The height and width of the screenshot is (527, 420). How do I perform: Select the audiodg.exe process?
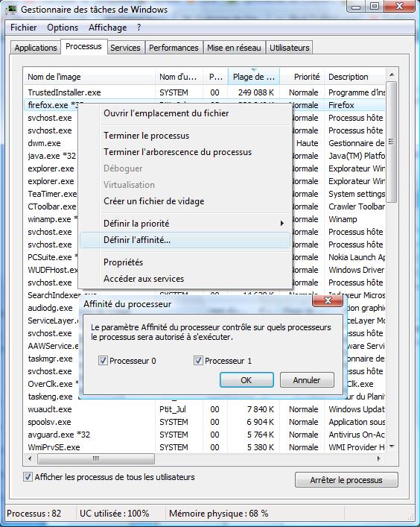click(51, 308)
